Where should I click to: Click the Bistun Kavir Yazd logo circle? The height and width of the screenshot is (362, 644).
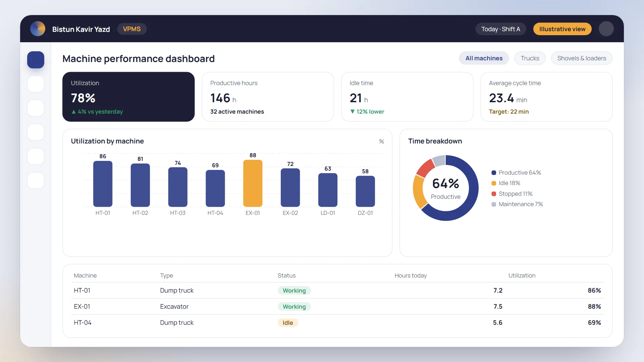click(38, 29)
